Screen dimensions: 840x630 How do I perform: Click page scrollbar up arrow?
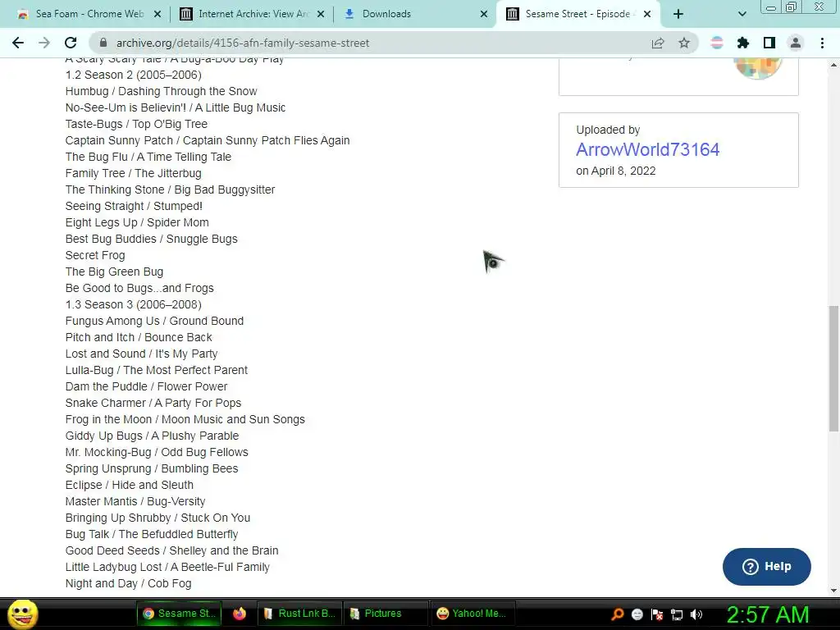pos(833,65)
